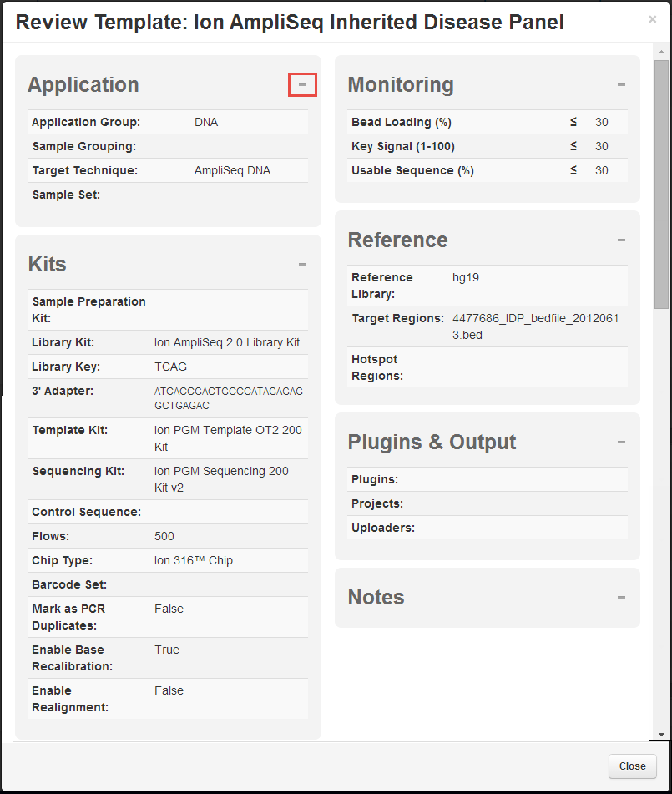Screen dimensions: 672x794
Task: Click the 'Plugins:' row label
Action: [x=375, y=479]
